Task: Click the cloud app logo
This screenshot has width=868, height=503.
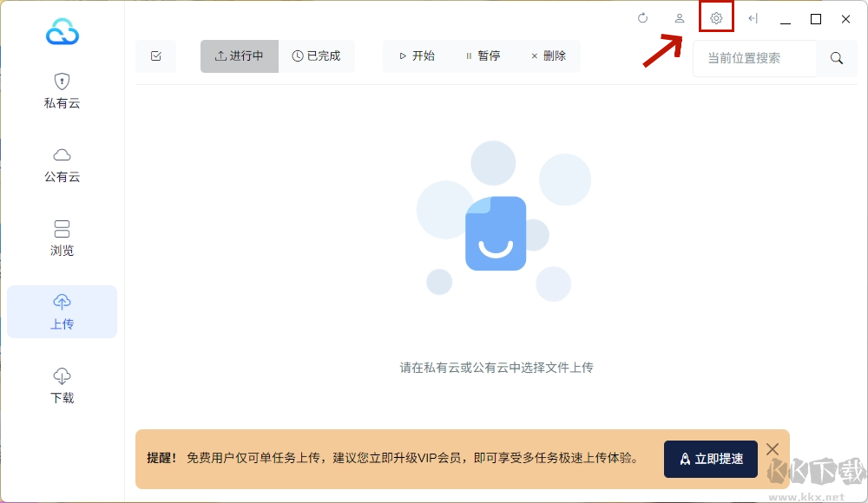Action: pos(61,31)
